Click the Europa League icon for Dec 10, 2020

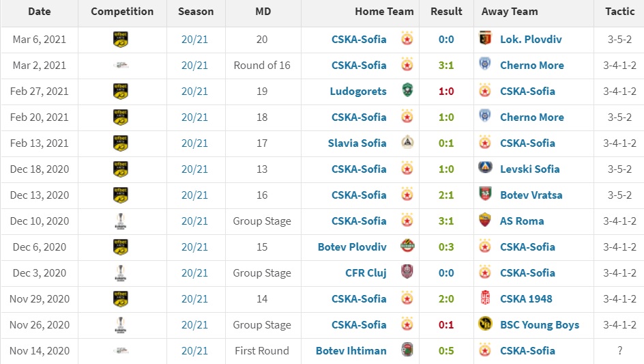tap(121, 221)
